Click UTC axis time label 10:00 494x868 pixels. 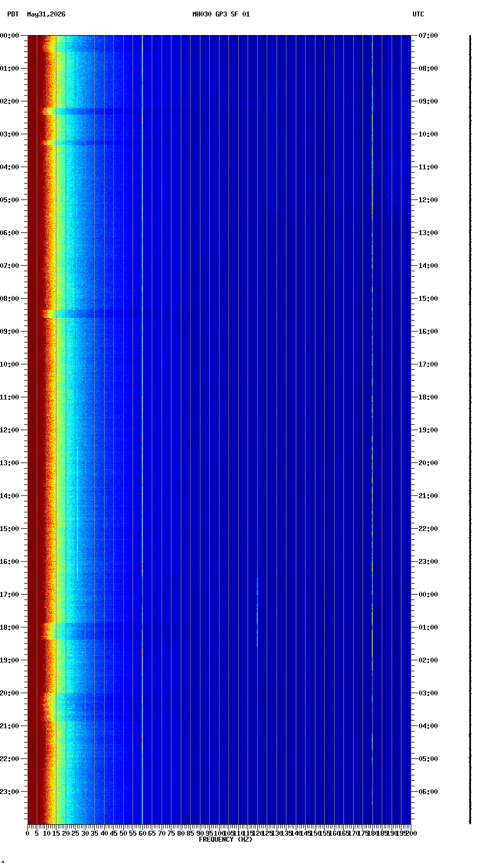428,134
